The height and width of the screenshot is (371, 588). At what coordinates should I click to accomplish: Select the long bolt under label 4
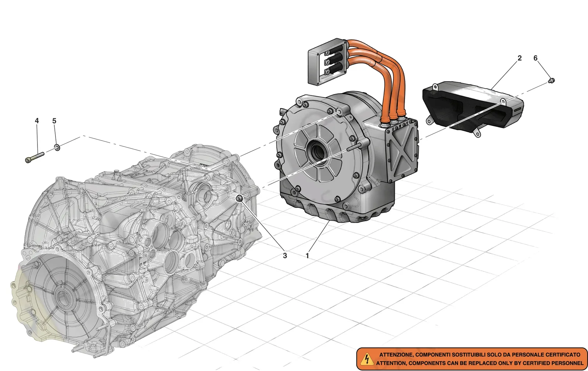(35, 157)
